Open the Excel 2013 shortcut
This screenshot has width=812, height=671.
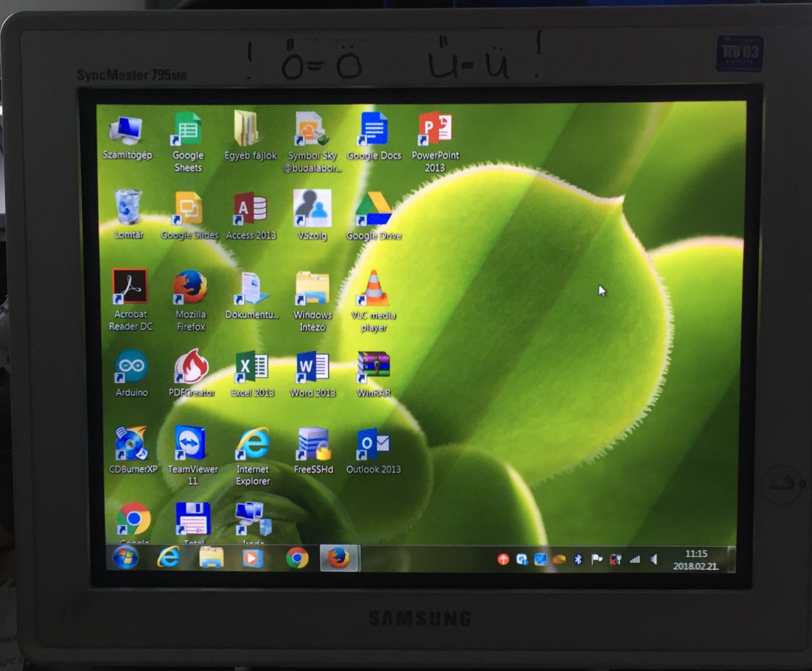252,374
